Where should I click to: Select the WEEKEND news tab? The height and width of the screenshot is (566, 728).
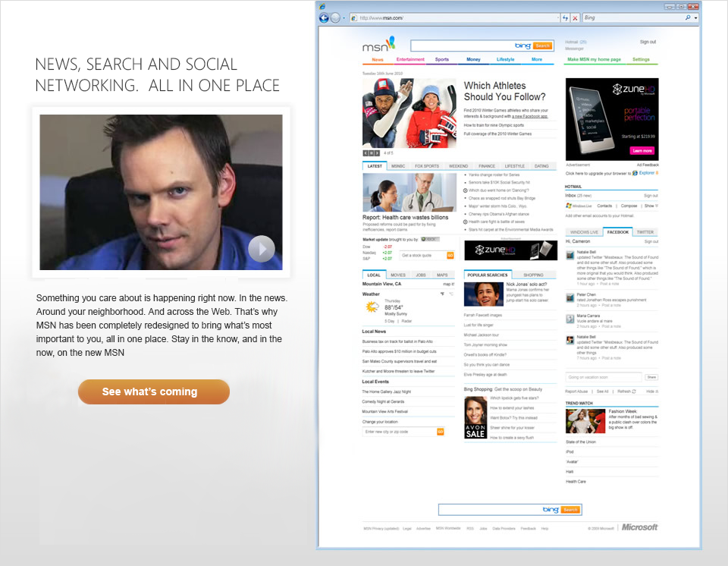pos(458,166)
